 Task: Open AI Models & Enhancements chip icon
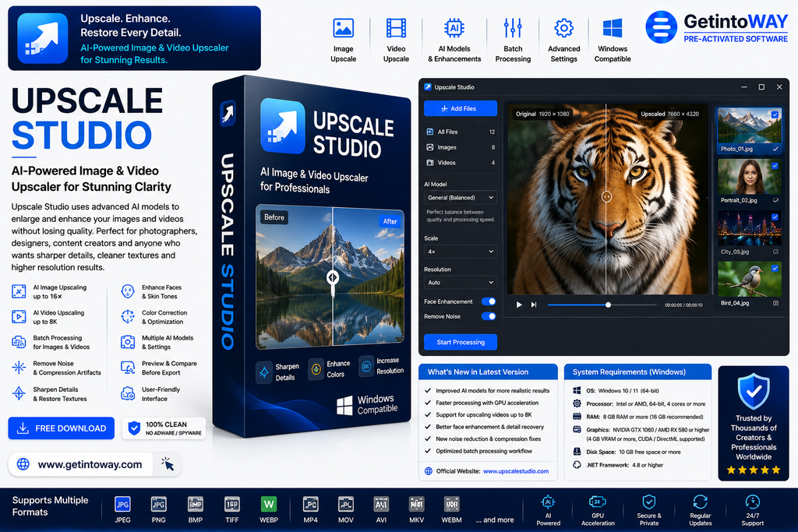coord(454,28)
